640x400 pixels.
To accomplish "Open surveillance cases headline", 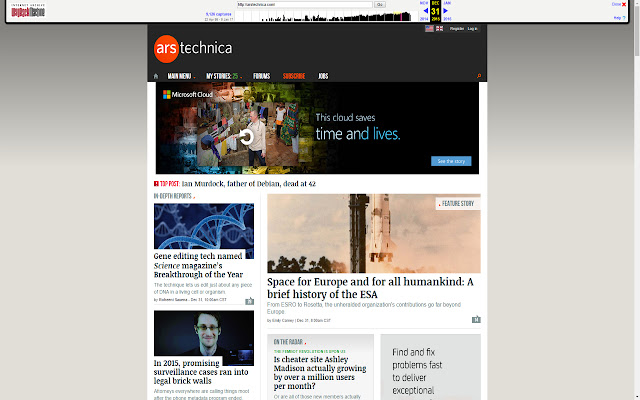I will (201, 372).
